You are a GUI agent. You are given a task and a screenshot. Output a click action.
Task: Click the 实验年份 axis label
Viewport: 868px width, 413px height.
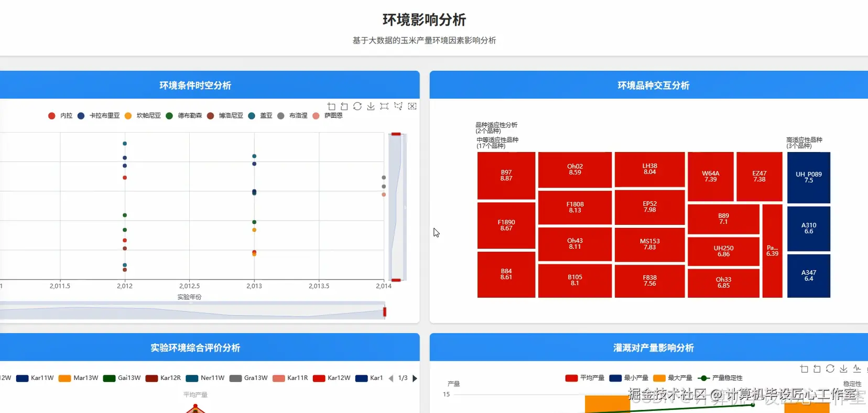pyautogui.click(x=189, y=297)
